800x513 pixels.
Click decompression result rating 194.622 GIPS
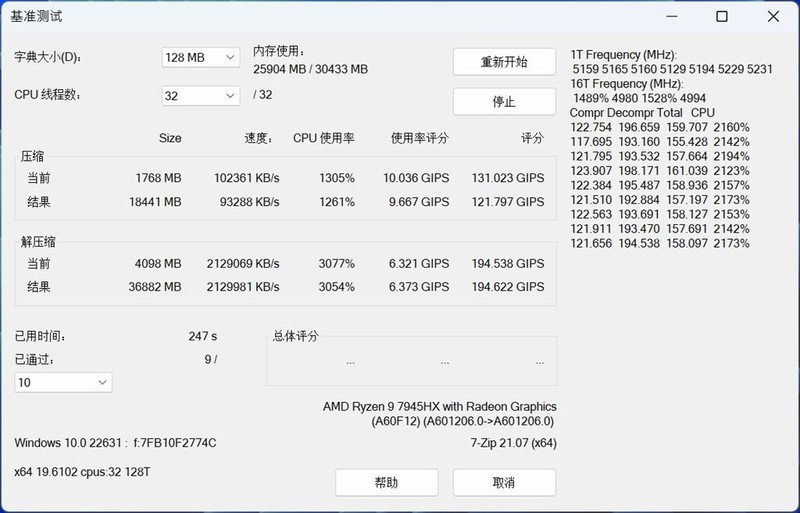508,287
